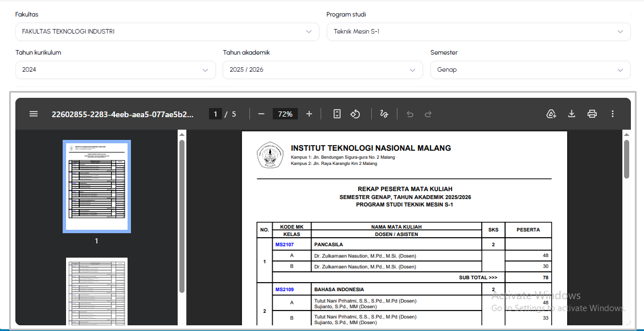
Task: Click the institute logo in PDF
Action: (270, 155)
